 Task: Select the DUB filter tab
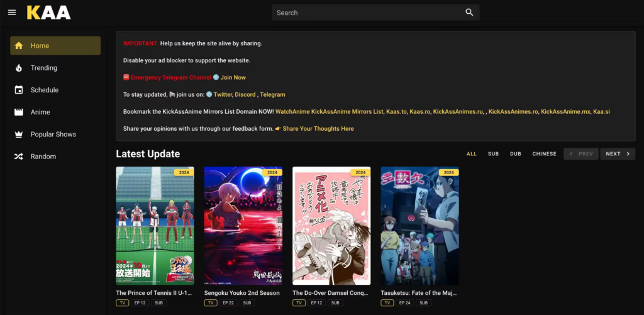pos(516,154)
